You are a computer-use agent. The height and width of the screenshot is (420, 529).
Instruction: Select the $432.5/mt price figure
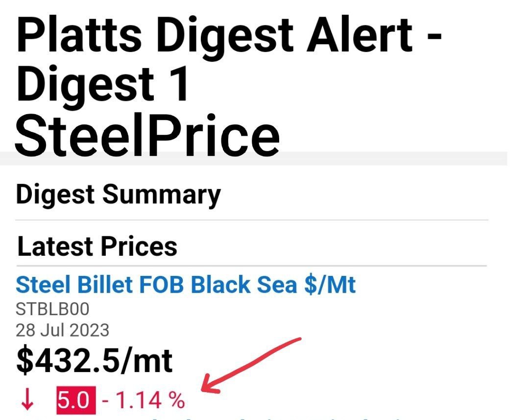(x=94, y=362)
